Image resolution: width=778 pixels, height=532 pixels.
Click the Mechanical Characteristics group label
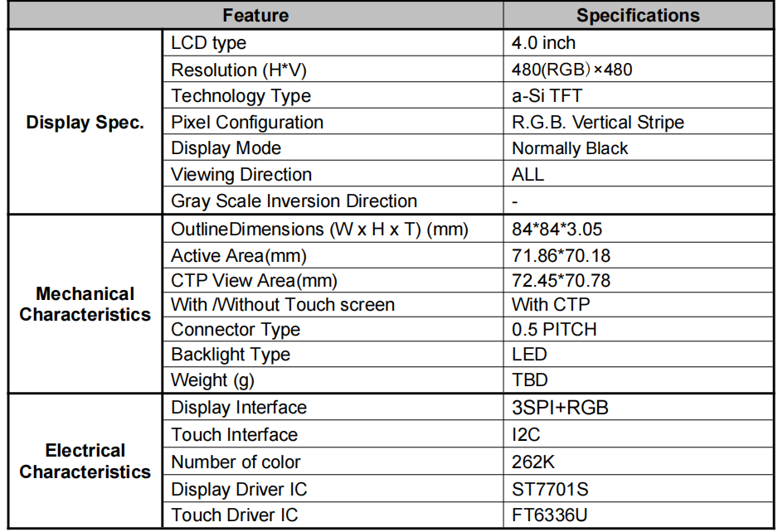pyautogui.click(x=85, y=304)
